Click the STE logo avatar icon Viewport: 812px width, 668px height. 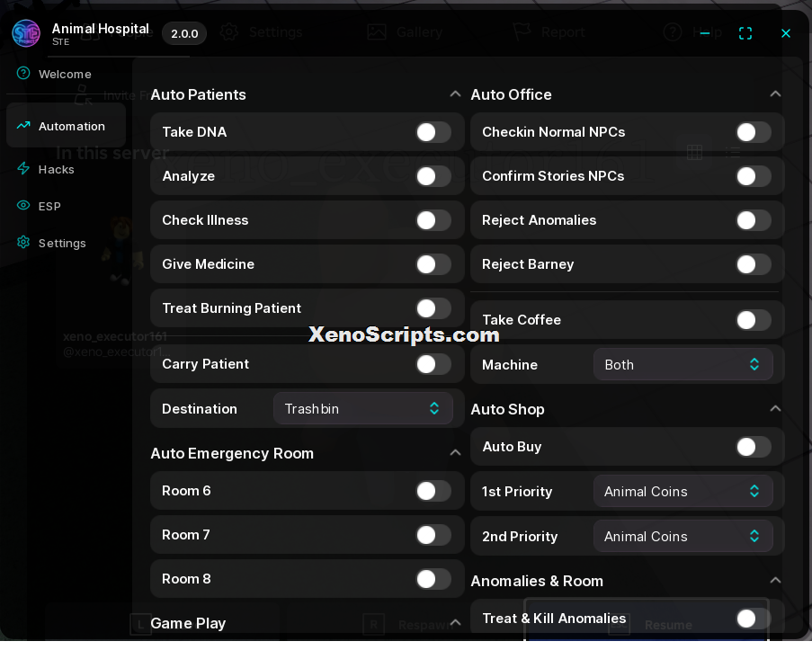[x=26, y=33]
